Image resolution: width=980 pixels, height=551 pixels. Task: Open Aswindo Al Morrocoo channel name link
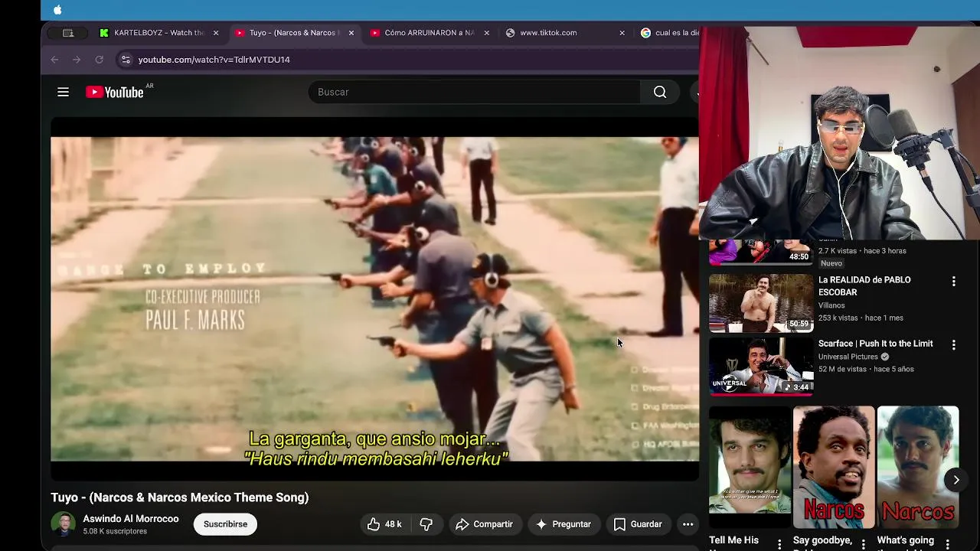[131, 519]
